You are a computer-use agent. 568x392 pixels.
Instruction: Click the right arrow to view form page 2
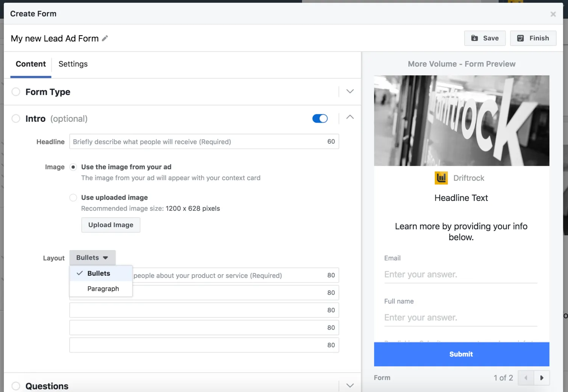(x=542, y=378)
